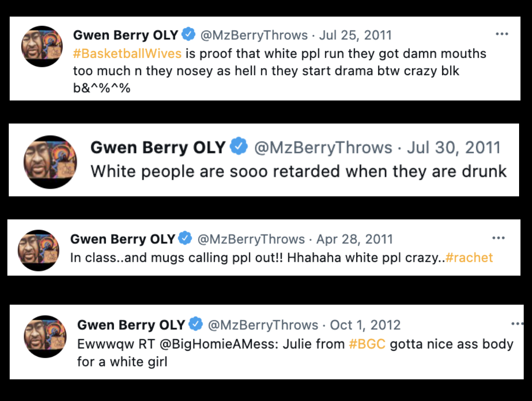The image size is (532, 401).
Task: Open more options on the Jul 25, 2011 tweet
Action: click(501, 34)
